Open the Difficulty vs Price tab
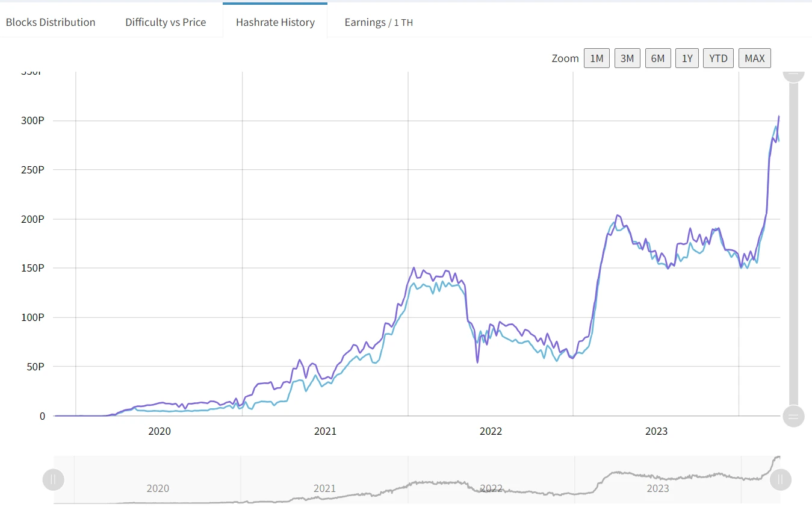This screenshot has width=812, height=507. (x=165, y=22)
